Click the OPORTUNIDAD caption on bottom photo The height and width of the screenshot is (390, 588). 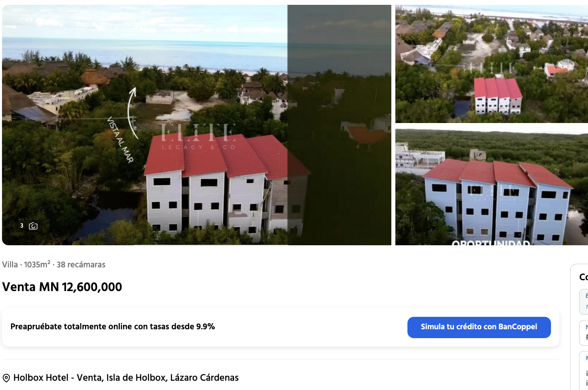[x=491, y=242]
